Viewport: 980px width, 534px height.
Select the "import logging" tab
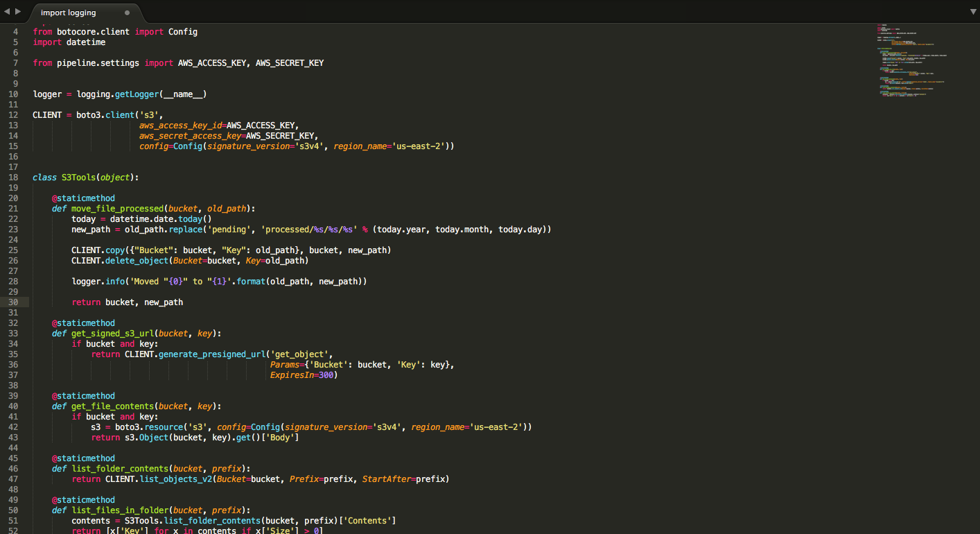click(x=69, y=12)
